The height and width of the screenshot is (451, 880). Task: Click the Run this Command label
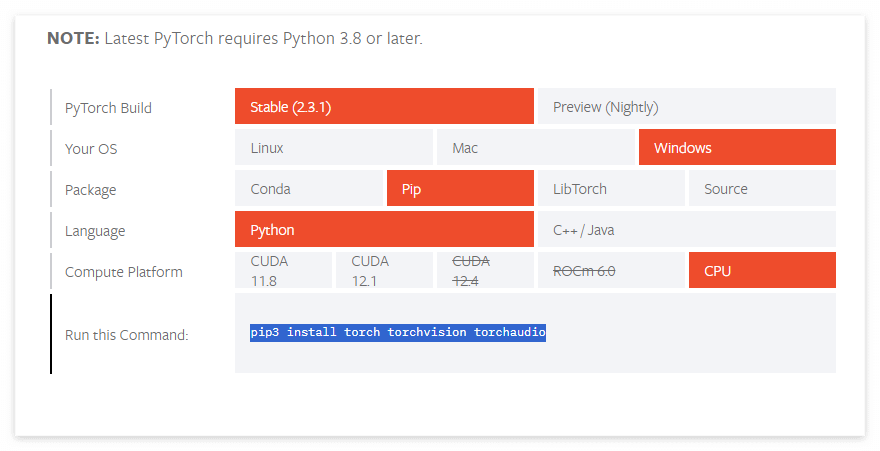(126, 335)
